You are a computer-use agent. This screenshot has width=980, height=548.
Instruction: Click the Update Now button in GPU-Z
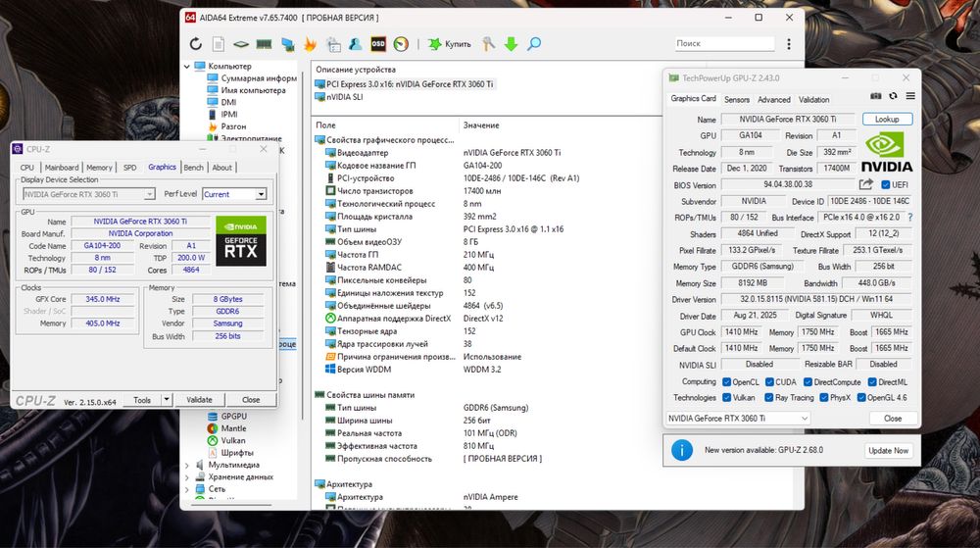coord(888,451)
